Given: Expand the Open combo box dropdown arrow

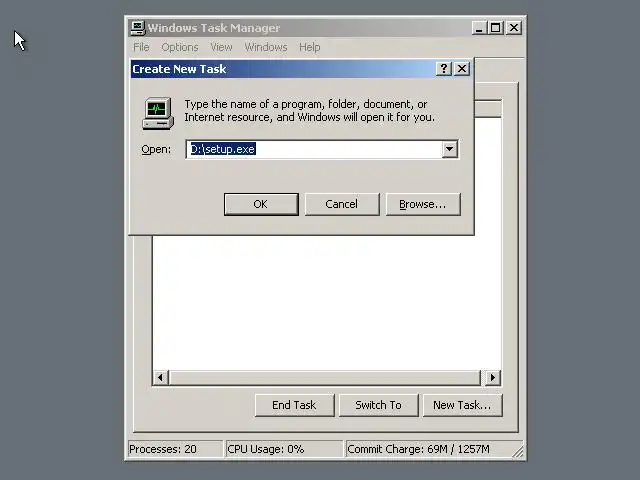Looking at the screenshot, I should point(449,149).
